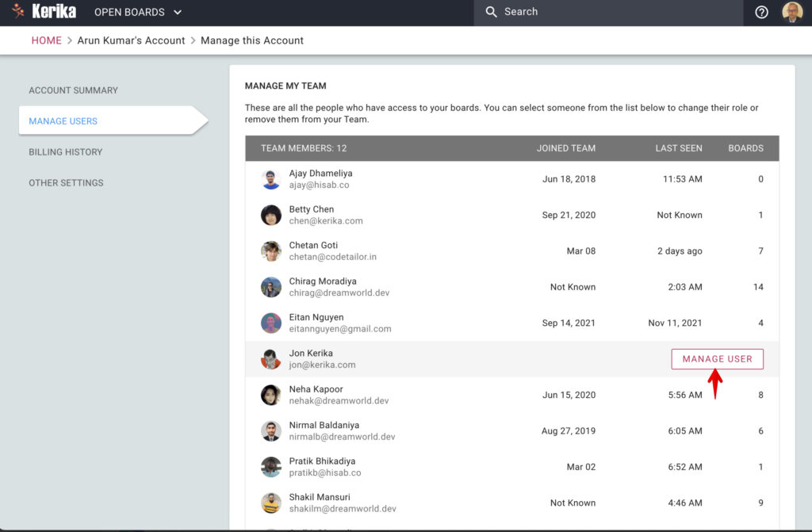
Task: Select the Shakil Mansuri name
Action: click(x=320, y=497)
